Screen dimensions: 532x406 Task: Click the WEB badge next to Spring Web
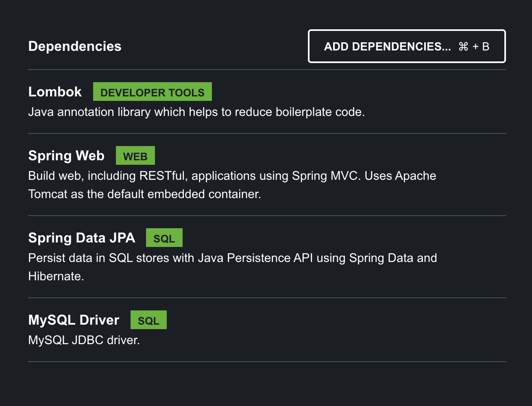pyautogui.click(x=135, y=155)
